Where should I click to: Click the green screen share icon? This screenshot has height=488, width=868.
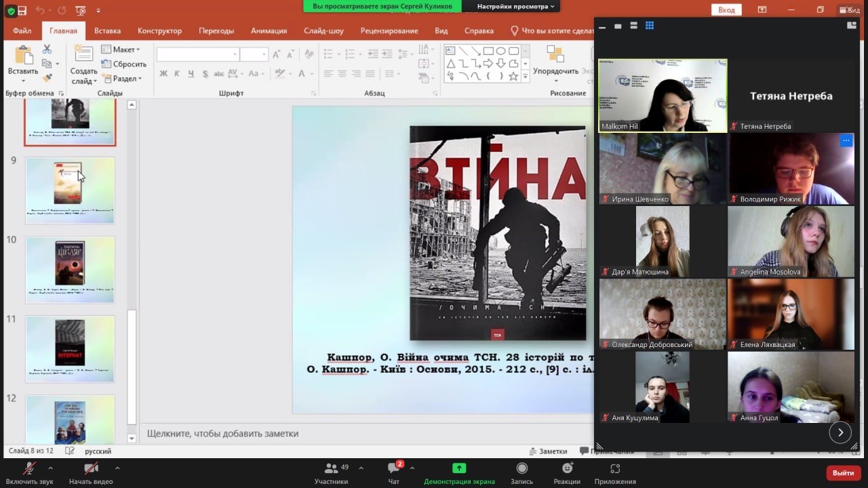click(x=459, y=468)
